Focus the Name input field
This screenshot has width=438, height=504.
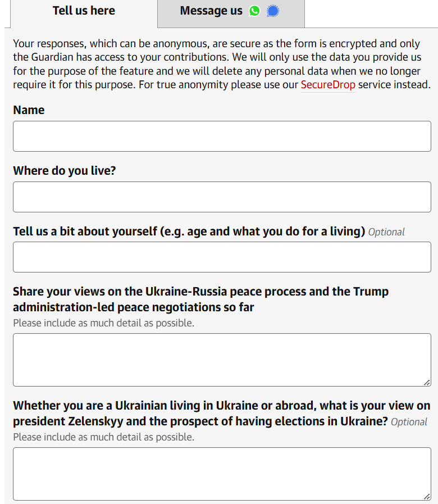(222, 137)
